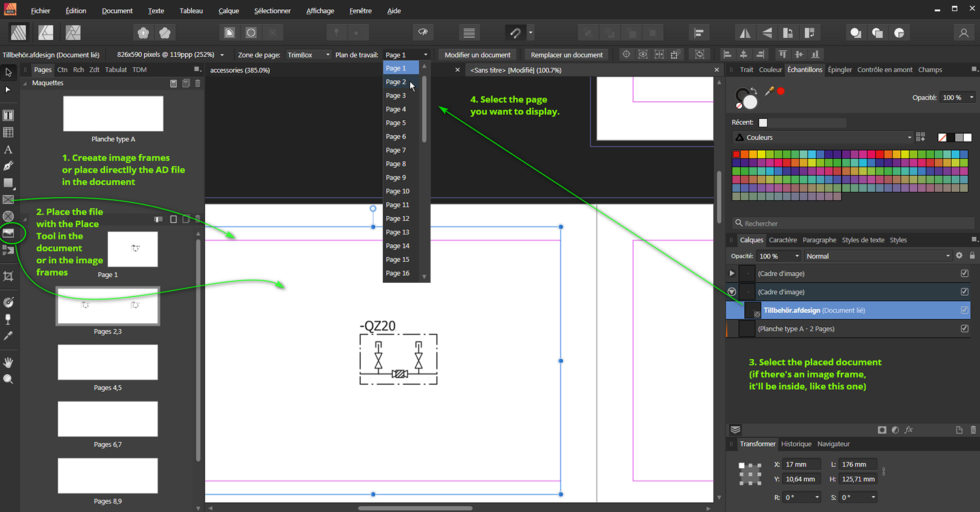980x512 pixels.
Task: Open the Calque menu
Action: (x=229, y=11)
